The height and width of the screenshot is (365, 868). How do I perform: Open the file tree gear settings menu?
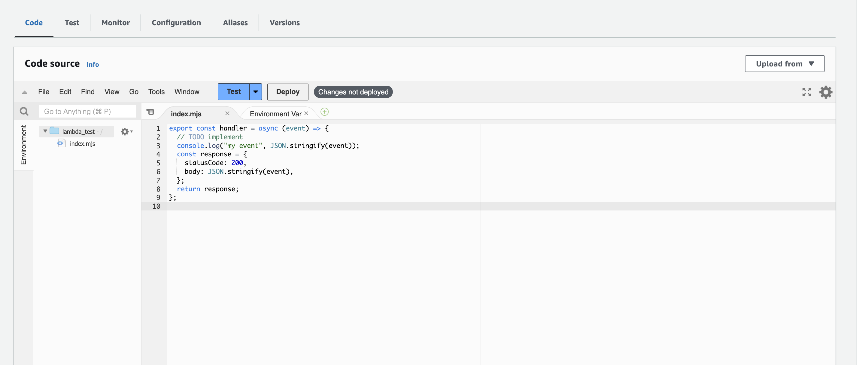coord(126,132)
